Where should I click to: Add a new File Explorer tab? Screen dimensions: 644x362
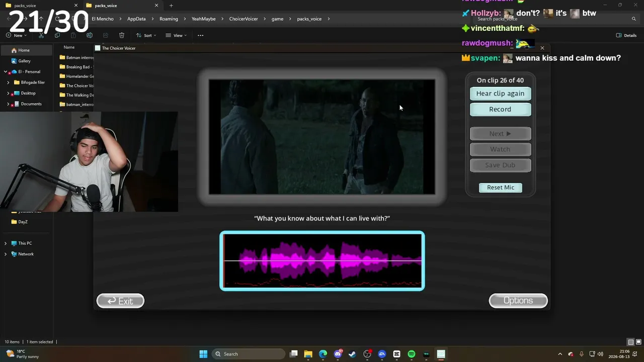click(171, 6)
